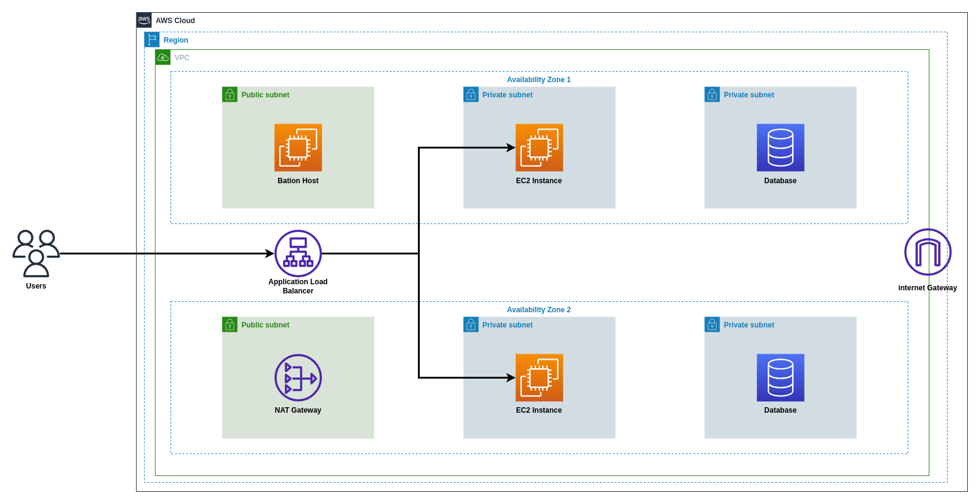Click Public subnet lock icon above NAT Gateway
The width and height of the screenshot is (980, 504).
point(230,324)
